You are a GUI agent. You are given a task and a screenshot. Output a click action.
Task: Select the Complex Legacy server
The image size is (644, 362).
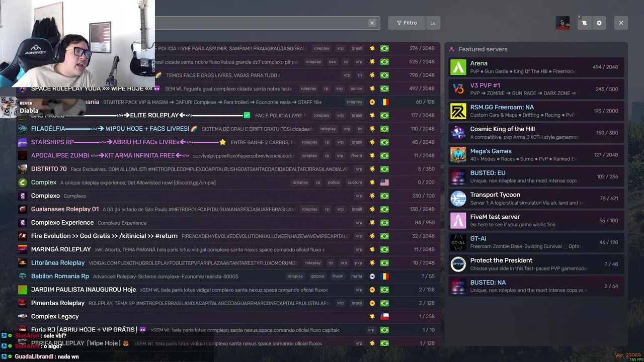coord(228,316)
